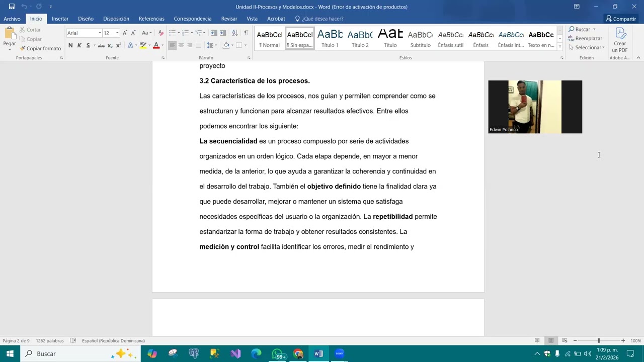Apply subscript formatting
This screenshot has height=362, width=644.
point(110,45)
